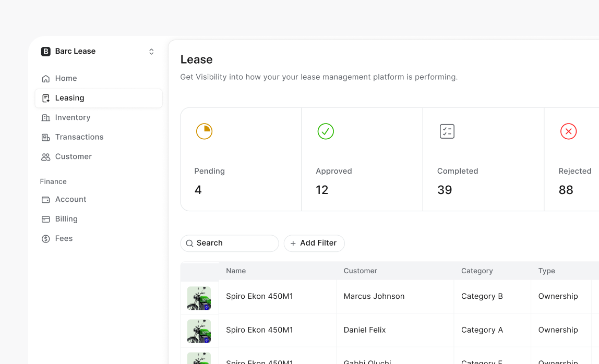The height and width of the screenshot is (364, 599).
Task: Open Fees under Finance
Action: [x=99, y=238]
